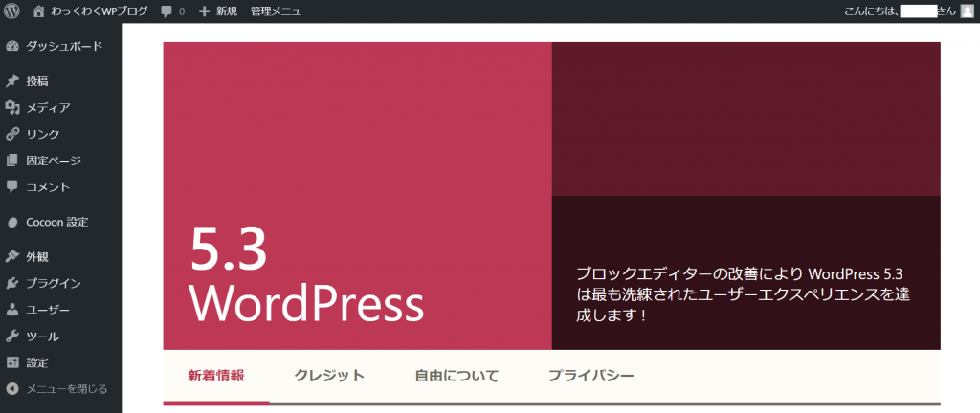
Task: Expand the プラグイン menu
Action: point(53,283)
